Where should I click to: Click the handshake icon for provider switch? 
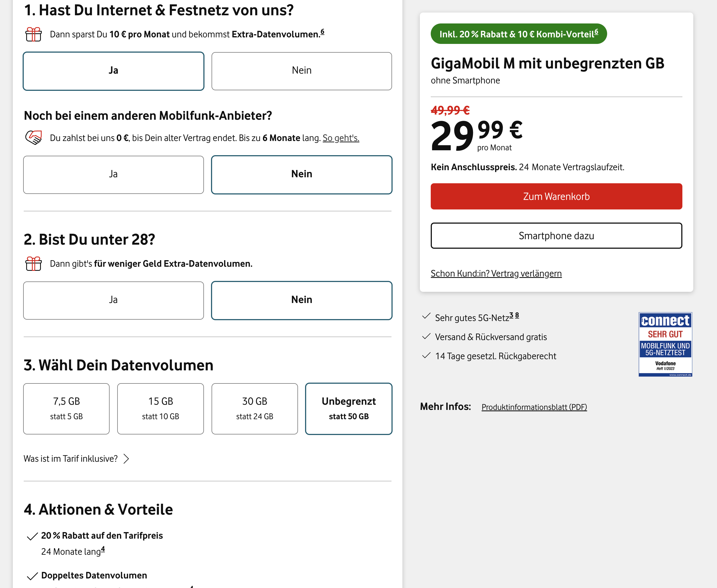(x=34, y=137)
